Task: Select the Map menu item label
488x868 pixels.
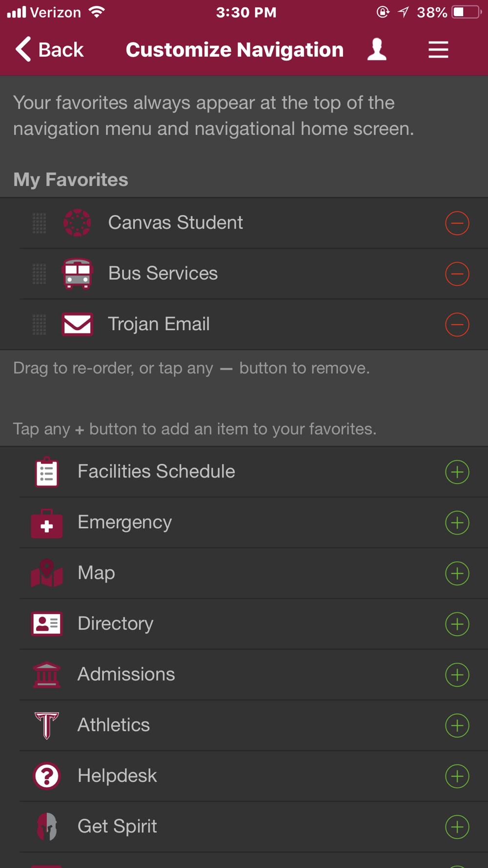Action: (96, 573)
